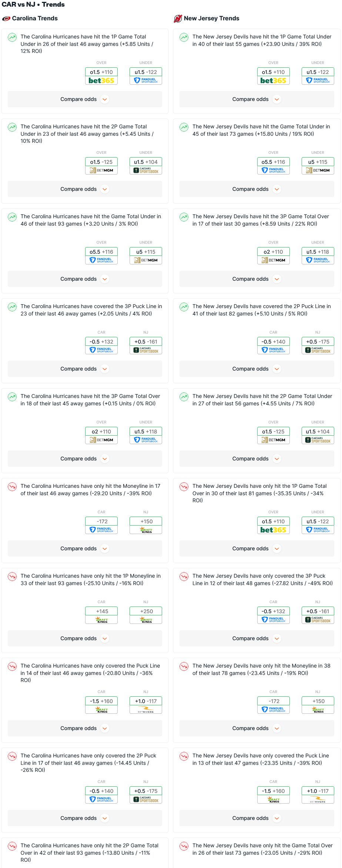The width and height of the screenshot is (342, 868).
Task: Open Compare odds under Devils 2P Puck Line trend
Action: coord(256,369)
